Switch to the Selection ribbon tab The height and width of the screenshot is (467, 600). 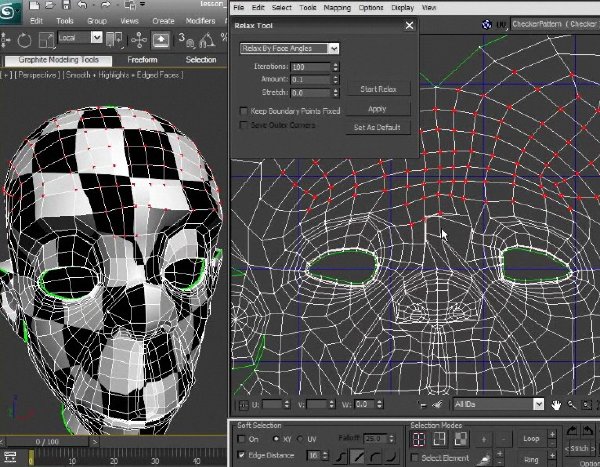point(201,60)
